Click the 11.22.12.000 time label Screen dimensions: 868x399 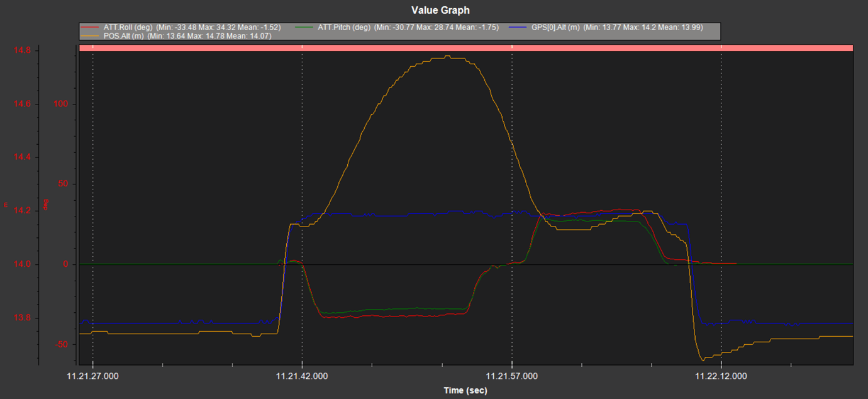point(721,376)
